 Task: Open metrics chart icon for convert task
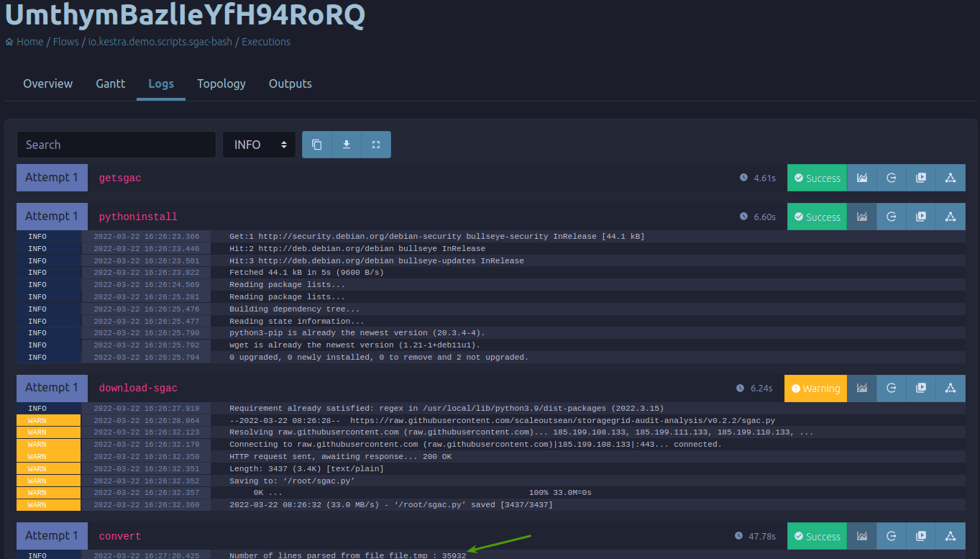click(862, 536)
